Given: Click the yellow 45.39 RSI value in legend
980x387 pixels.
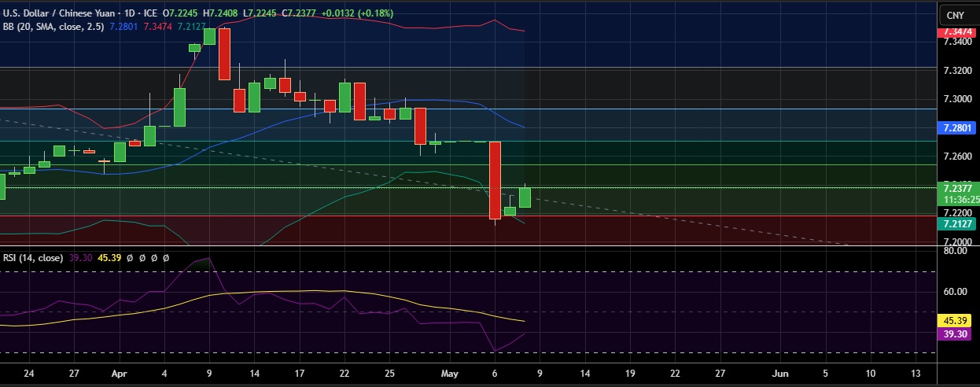Looking at the screenshot, I should 109,257.
